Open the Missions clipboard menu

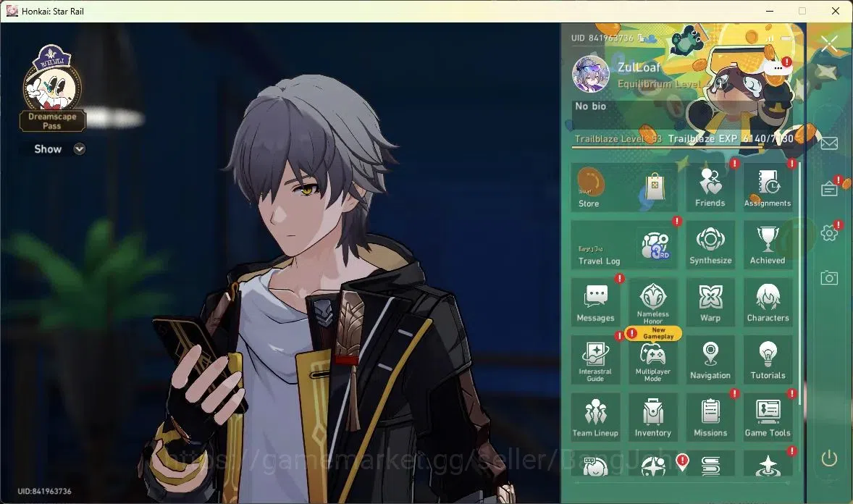(x=710, y=417)
